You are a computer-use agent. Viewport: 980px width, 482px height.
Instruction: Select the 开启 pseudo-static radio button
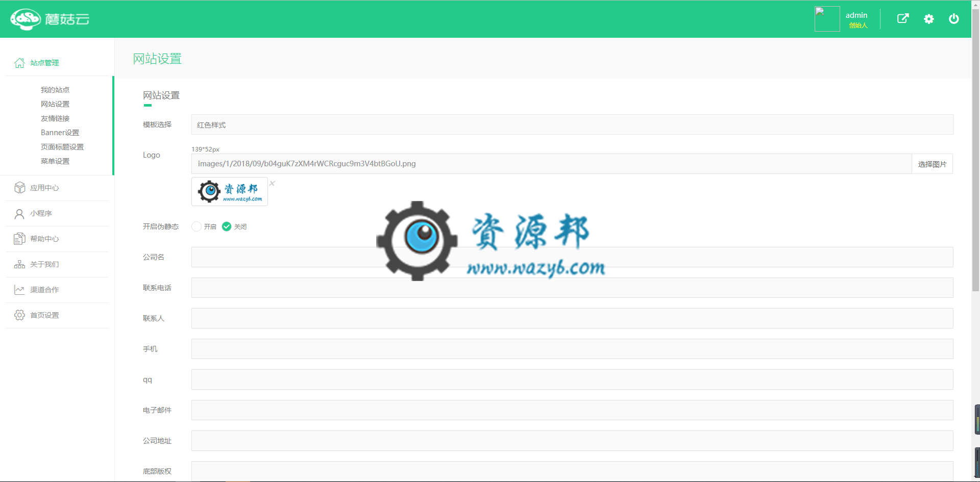coord(197,226)
